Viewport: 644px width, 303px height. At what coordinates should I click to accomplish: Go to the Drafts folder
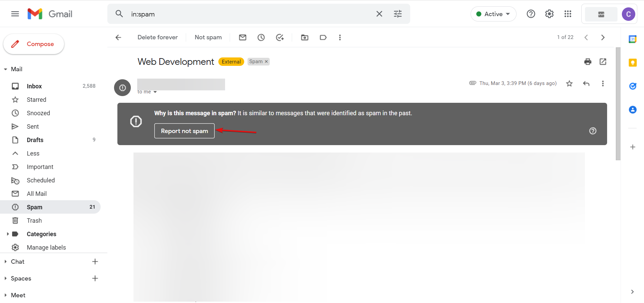point(35,140)
